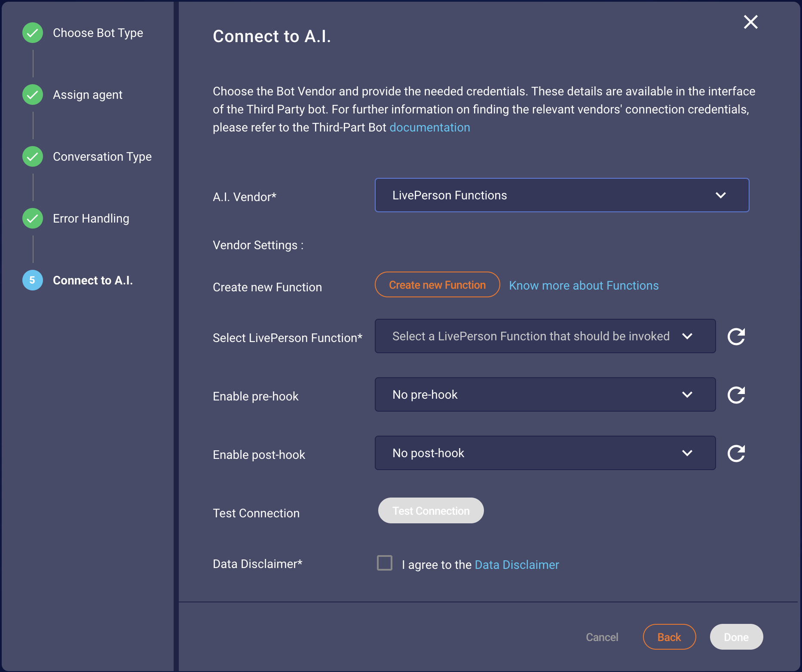
Task: Click Create new Function button
Action: tap(437, 284)
